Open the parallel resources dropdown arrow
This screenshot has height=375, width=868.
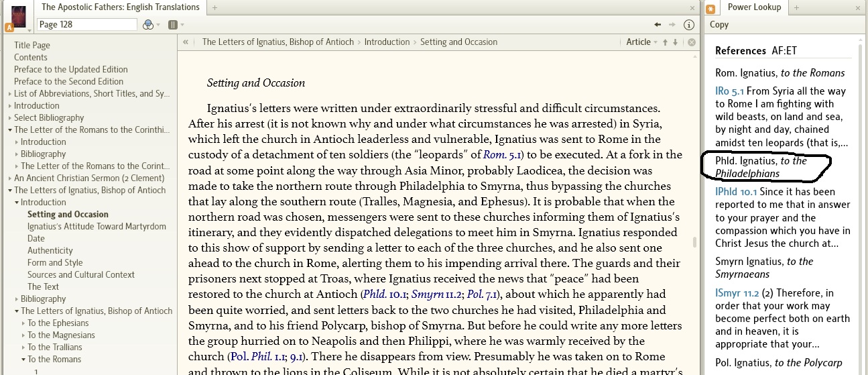(181, 25)
